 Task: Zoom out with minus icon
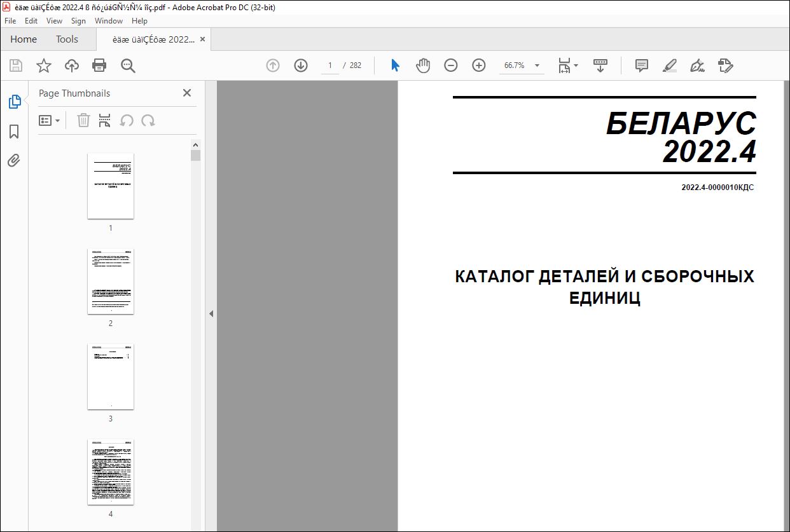(x=451, y=65)
